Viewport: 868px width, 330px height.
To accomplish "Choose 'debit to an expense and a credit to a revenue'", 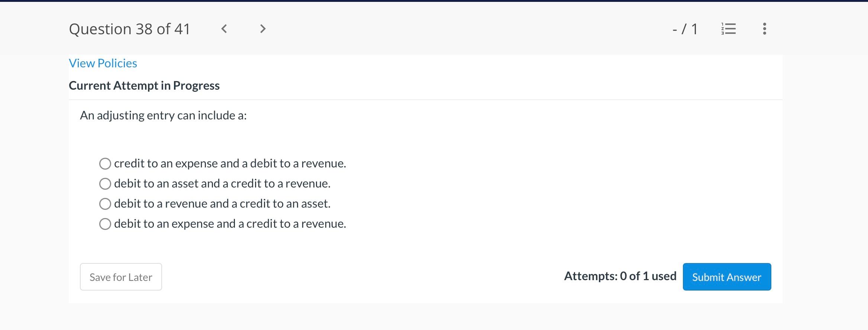I will [105, 224].
